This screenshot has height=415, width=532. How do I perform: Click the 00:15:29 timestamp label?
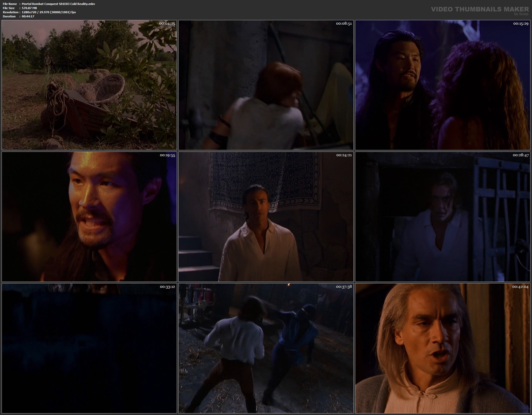521,24
